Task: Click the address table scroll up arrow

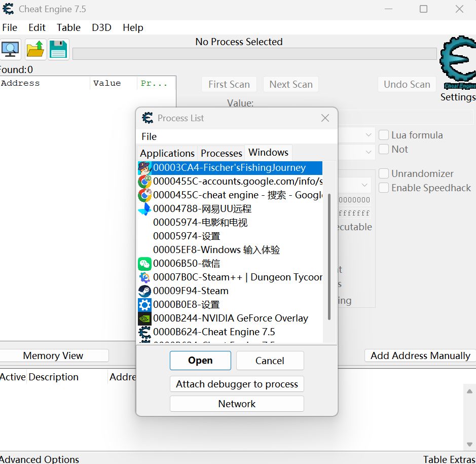Action: tap(469, 391)
